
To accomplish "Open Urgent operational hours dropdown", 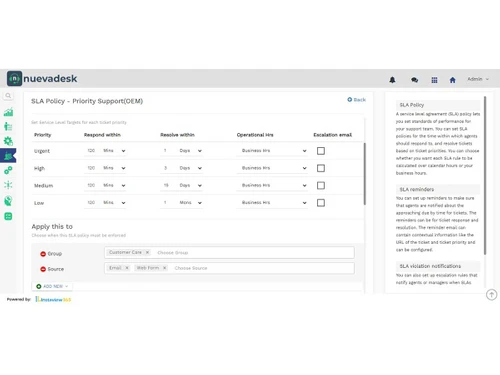I will click(272, 151).
